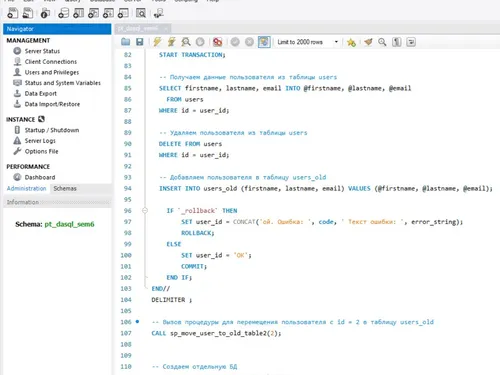
Task: Click the SET user_id = 'OK' line
Action: (216, 255)
